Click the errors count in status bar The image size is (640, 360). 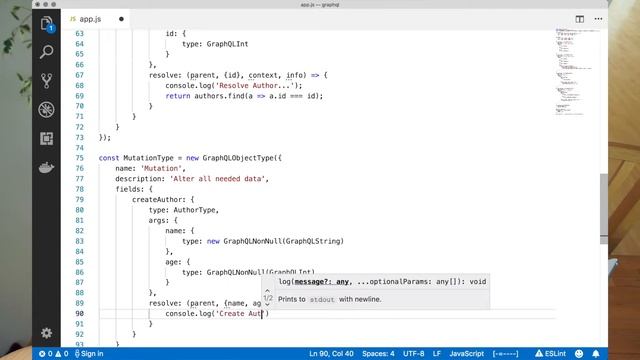coord(45,353)
